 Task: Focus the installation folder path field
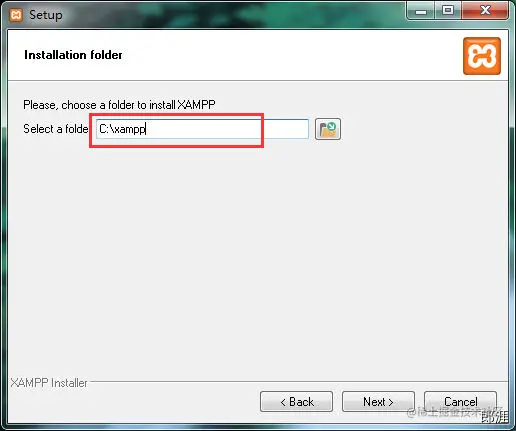[202, 129]
